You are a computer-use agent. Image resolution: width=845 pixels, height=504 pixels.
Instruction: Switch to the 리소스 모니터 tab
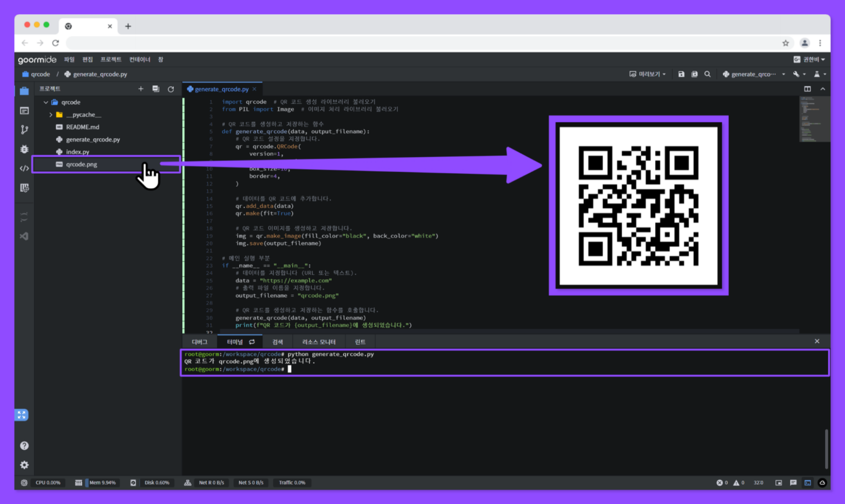[x=319, y=341]
